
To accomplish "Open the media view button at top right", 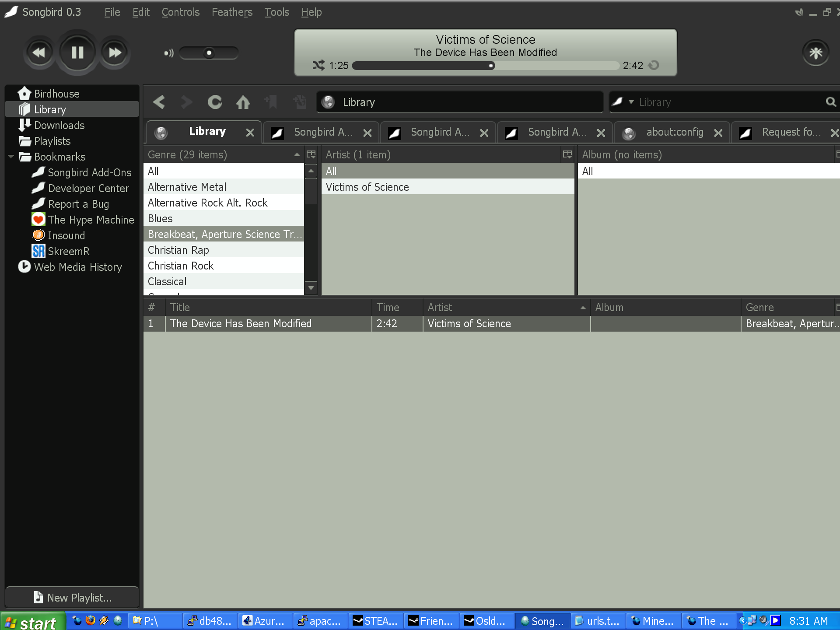I will [x=815, y=53].
